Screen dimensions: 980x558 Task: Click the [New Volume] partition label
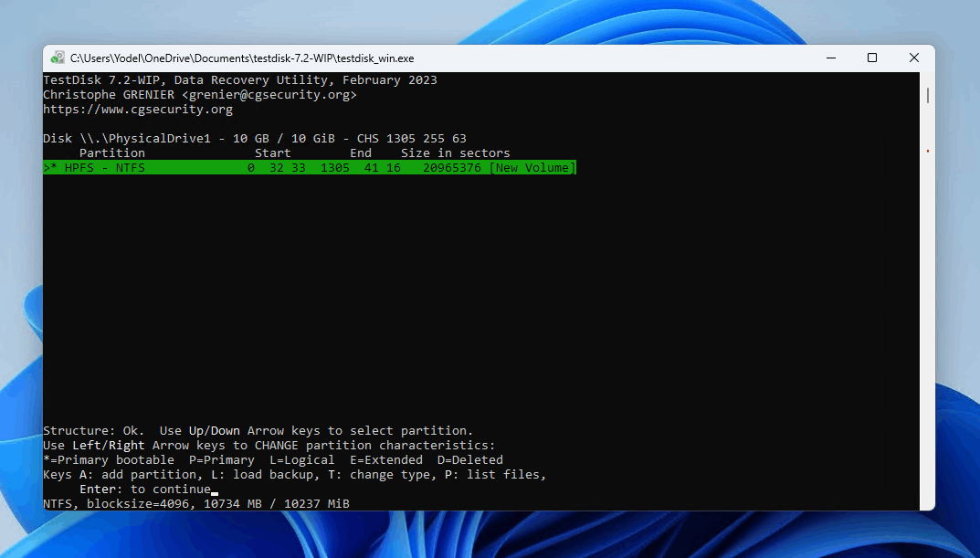pos(532,167)
